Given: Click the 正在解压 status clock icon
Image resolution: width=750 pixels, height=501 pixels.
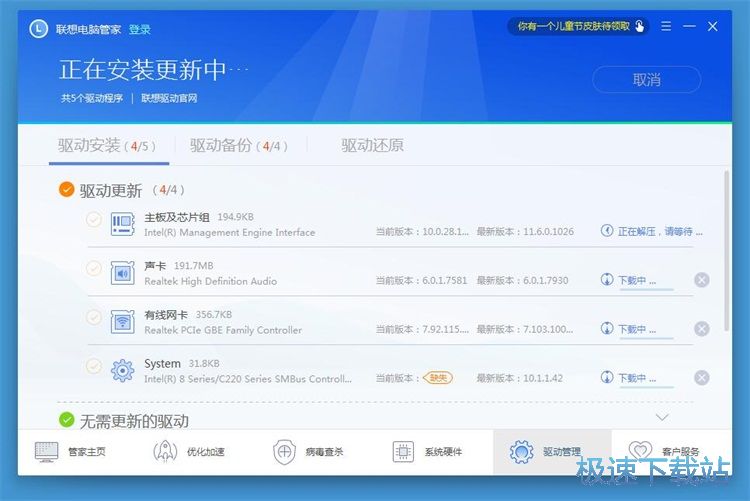Looking at the screenshot, I should pyautogui.click(x=607, y=231).
